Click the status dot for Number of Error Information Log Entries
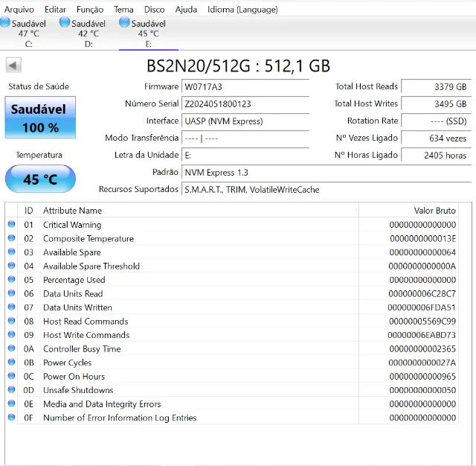This screenshot has width=476, height=466. click(12, 417)
